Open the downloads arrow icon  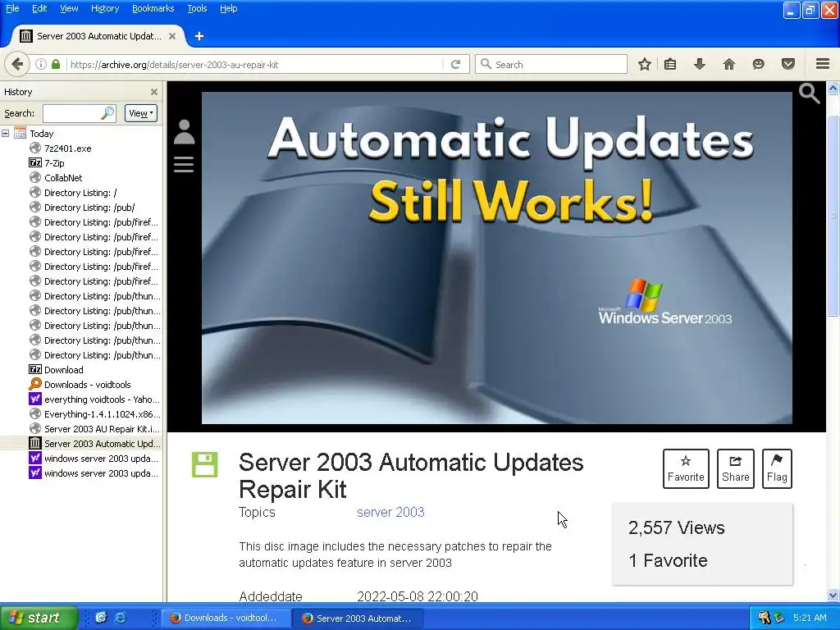point(699,64)
